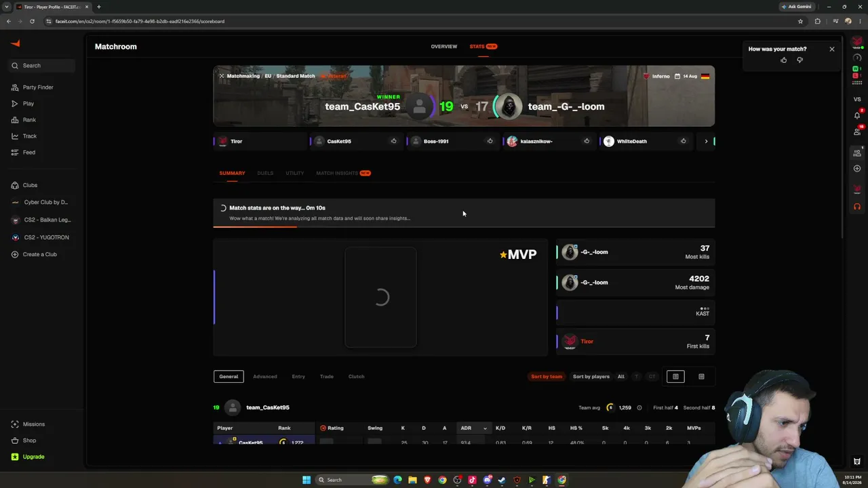Open the team_-G-_-loom team avatar

[509, 106]
